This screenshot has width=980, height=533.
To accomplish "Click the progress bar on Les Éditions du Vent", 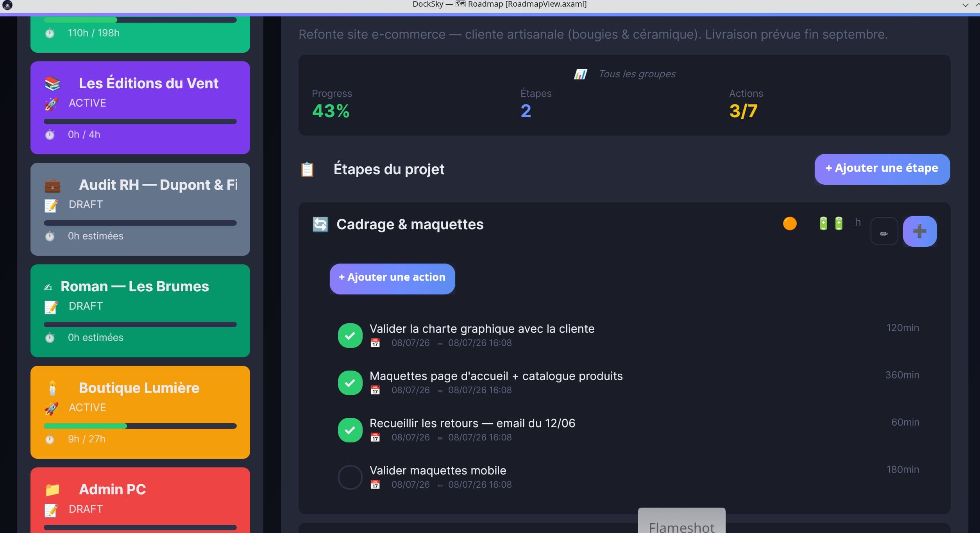I will click(x=140, y=121).
